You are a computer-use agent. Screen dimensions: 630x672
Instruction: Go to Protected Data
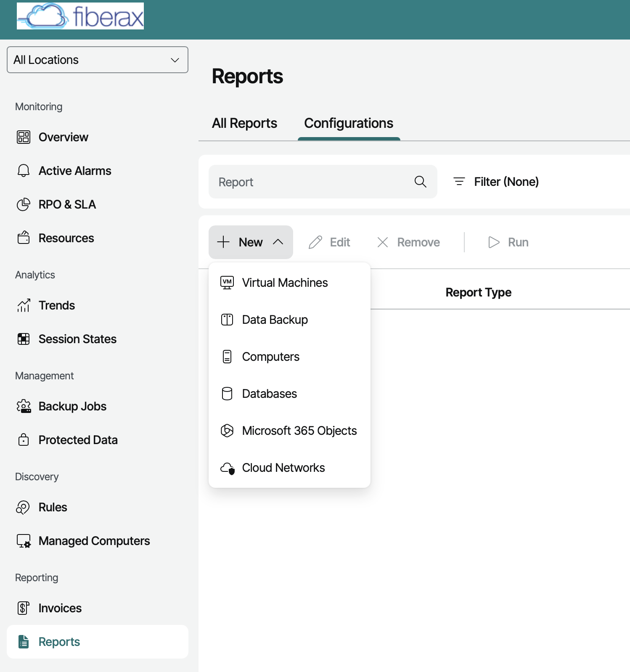click(x=98, y=440)
